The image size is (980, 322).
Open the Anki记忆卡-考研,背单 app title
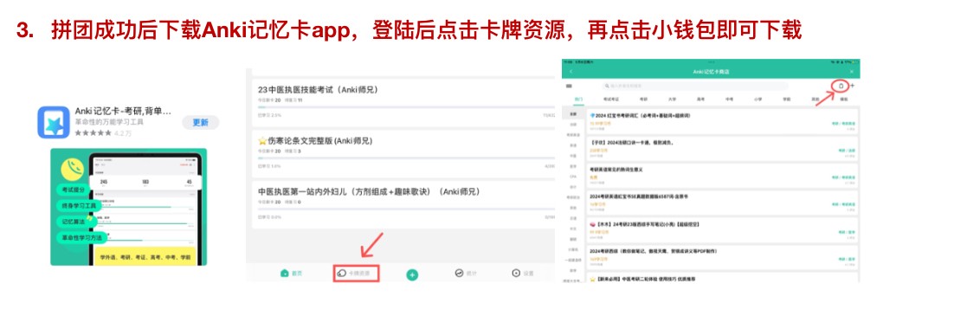(x=123, y=112)
